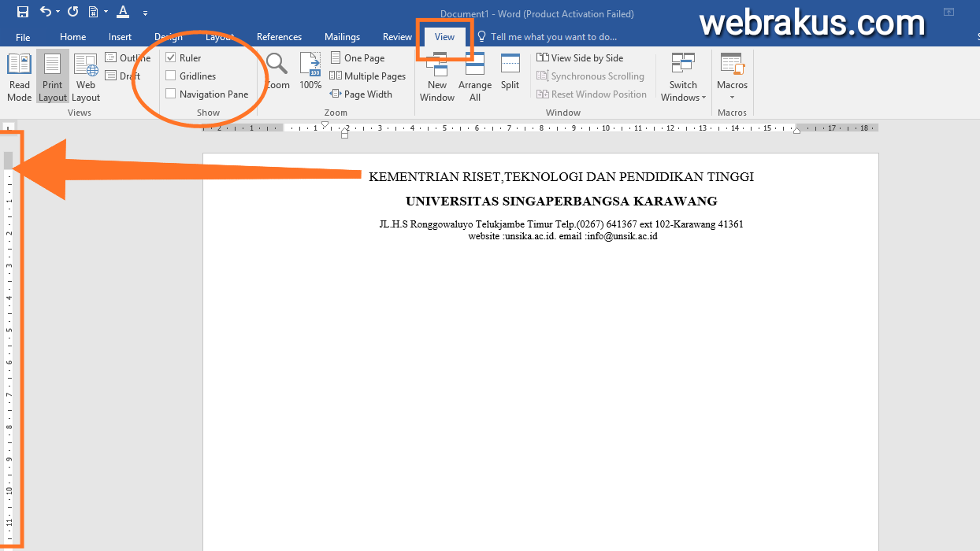
Task: Show the Navigation Pane
Action: click(x=170, y=93)
